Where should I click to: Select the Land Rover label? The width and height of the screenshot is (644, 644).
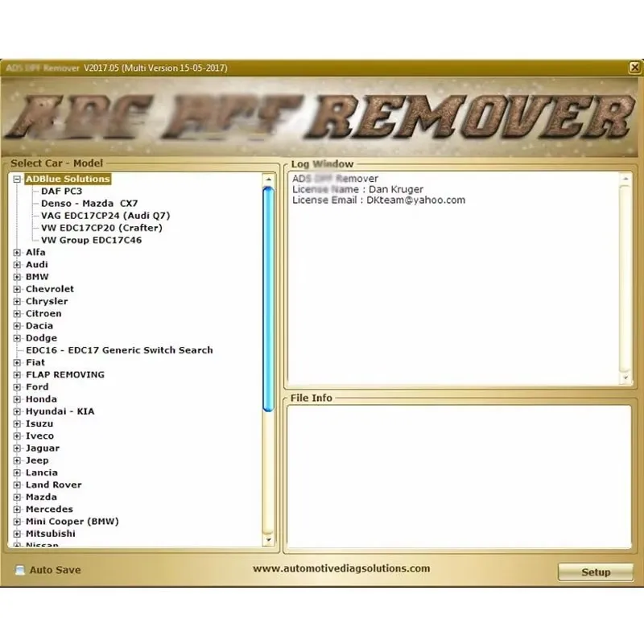tap(54, 485)
